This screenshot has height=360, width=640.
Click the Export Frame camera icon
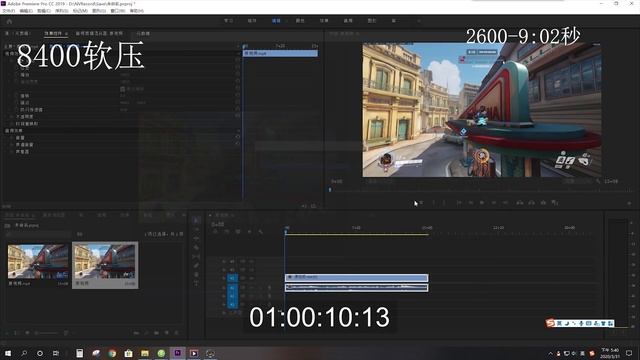click(x=543, y=202)
